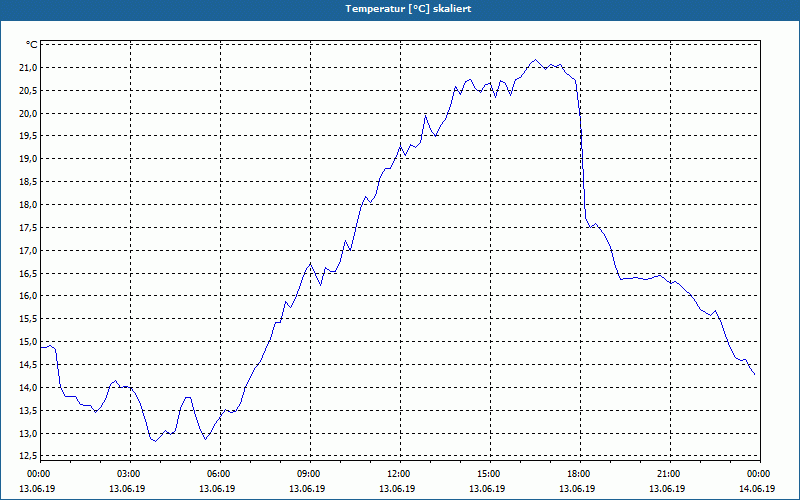800x500 pixels.
Task: Click the 13,5 y-axis label
Action: click(x=28, y=411)
